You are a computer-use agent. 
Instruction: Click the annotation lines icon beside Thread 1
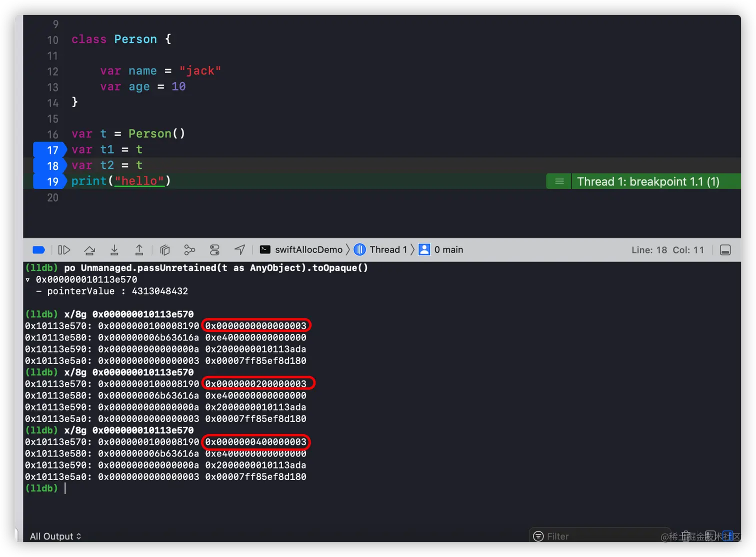coord(559,181)
